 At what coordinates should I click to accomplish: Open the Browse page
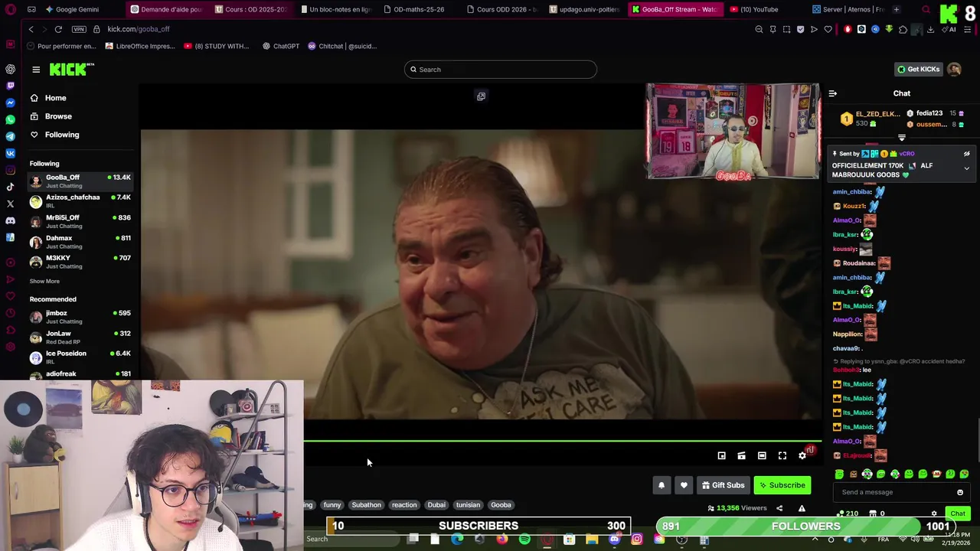pos(58,116)
